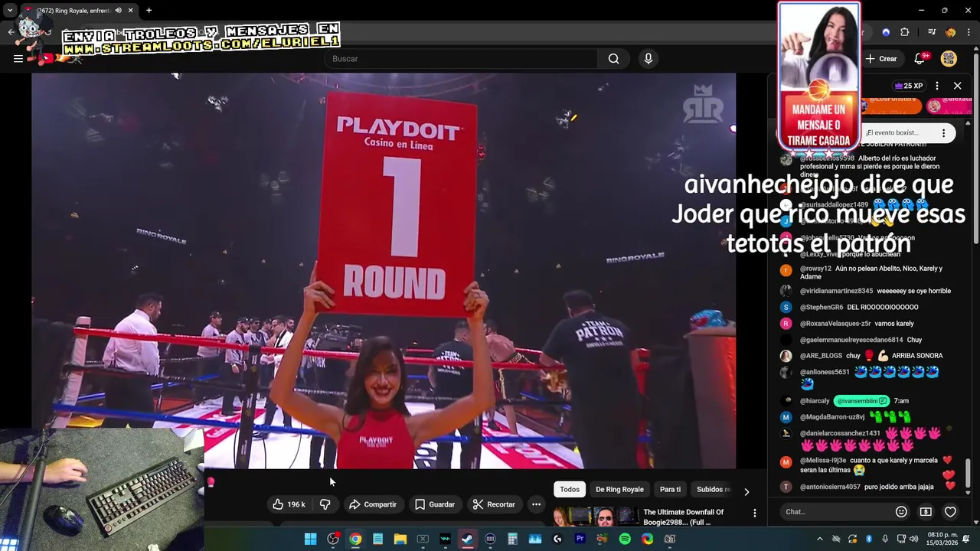Open YouTube notifications bell

920,59
